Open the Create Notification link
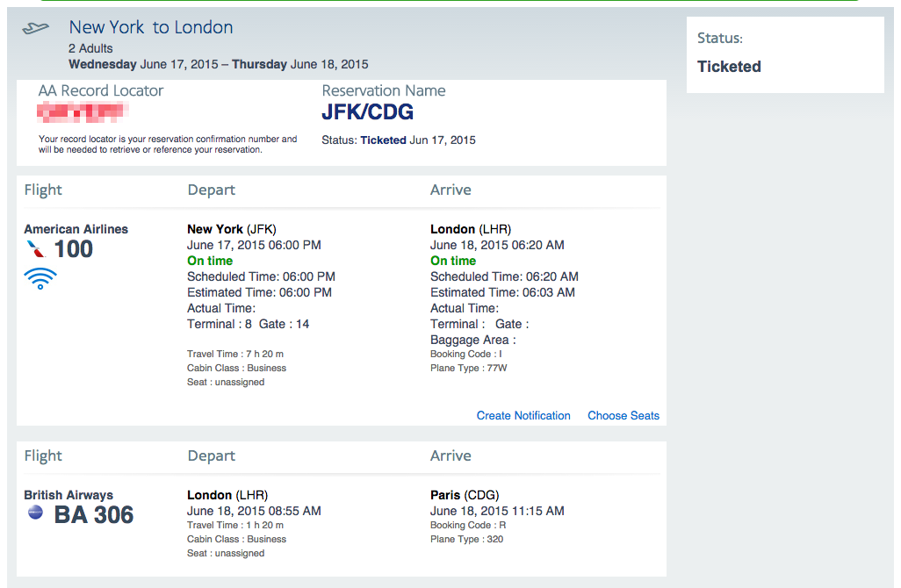The height and width of the screenshot is (588, 901). 523,416
